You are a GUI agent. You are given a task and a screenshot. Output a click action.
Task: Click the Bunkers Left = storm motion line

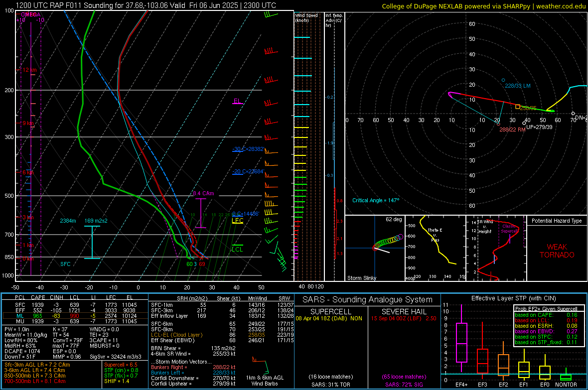[x=193, y=373]
